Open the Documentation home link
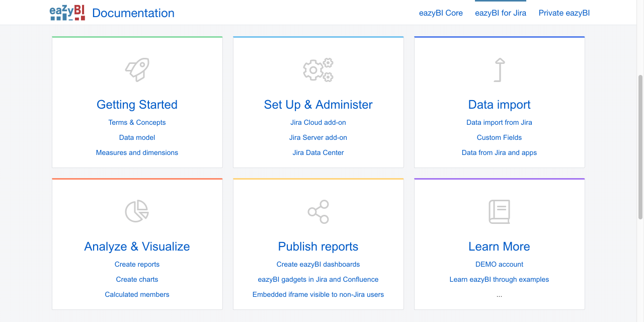Viewport: 644px width, 322px height. click(133, 13)
